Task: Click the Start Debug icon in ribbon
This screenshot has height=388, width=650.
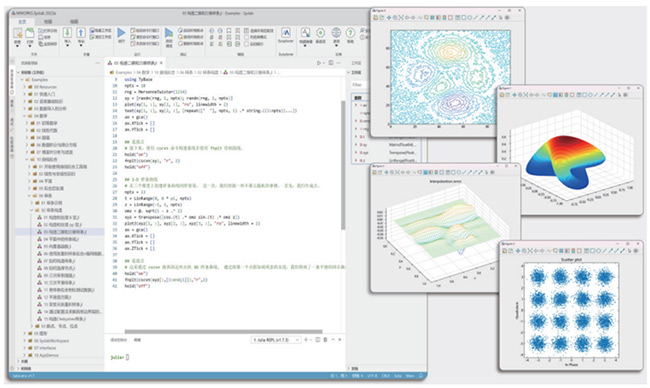Action: (169, 33)
